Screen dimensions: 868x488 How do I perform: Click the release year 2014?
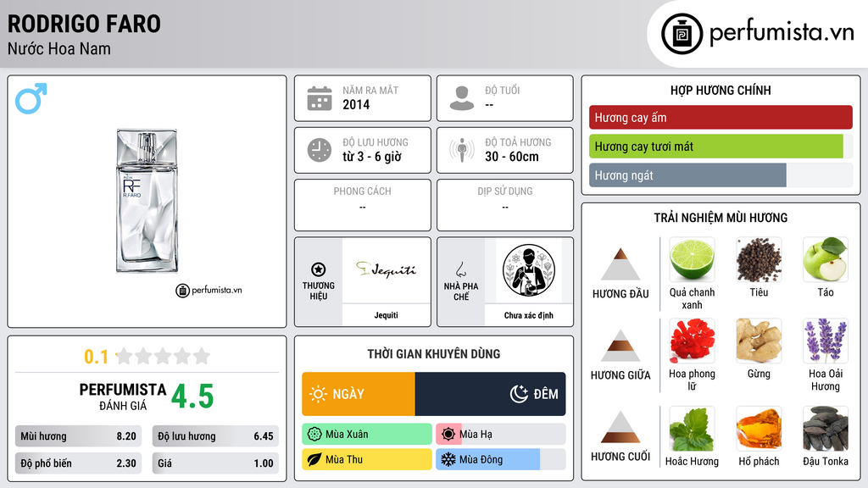pos(356,104)
